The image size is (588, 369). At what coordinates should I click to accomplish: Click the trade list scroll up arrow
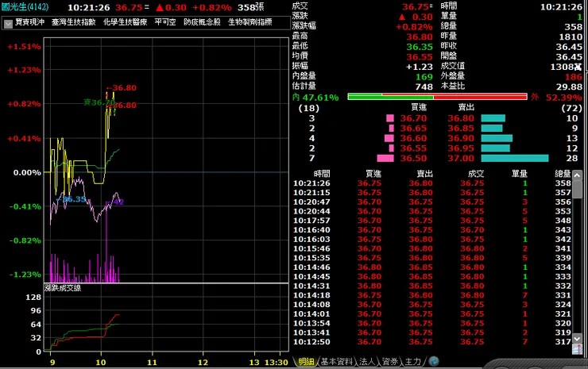click(x=577, y=175)
